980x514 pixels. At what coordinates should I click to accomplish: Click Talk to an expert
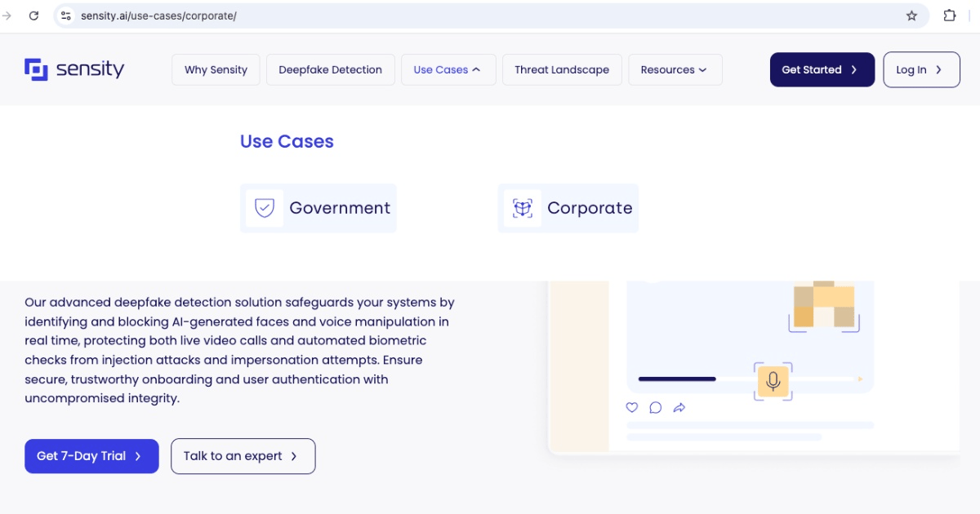(243, 456)
